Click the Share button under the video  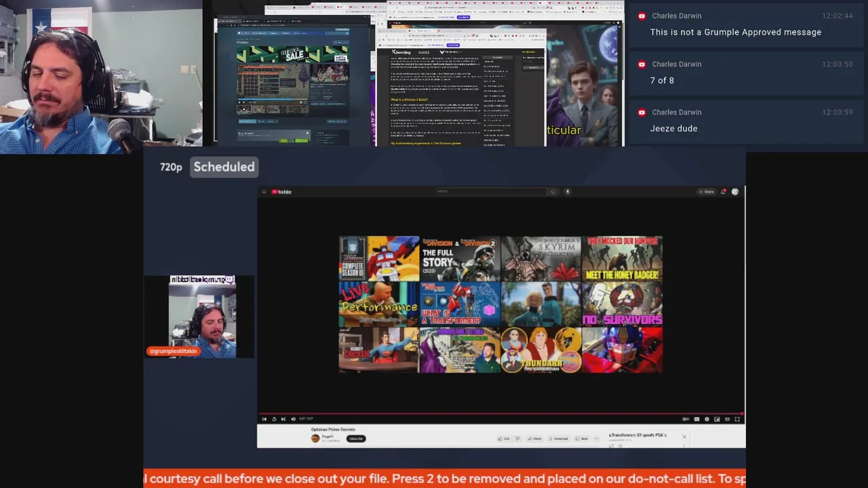[534, 439]
